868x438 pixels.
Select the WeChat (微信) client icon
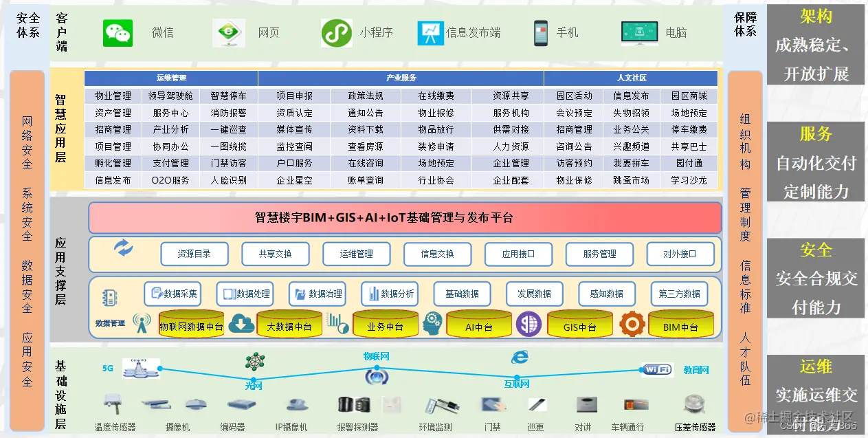(118, 32)
